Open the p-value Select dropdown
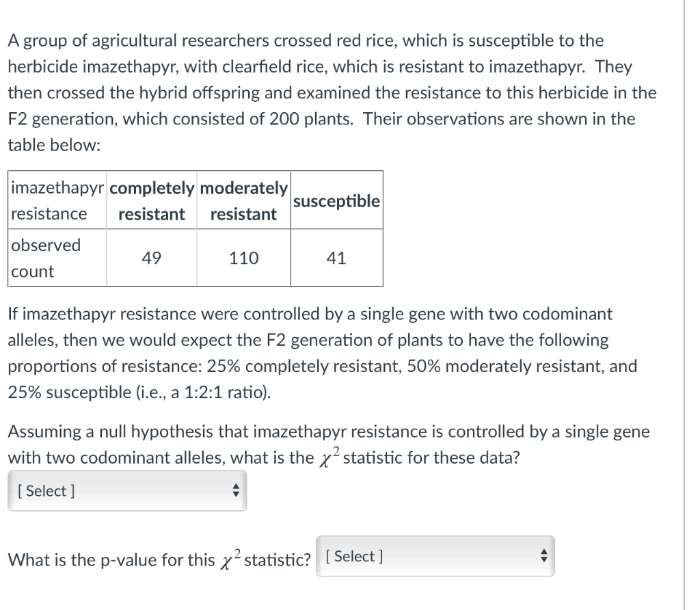 (x=435, y=556)
